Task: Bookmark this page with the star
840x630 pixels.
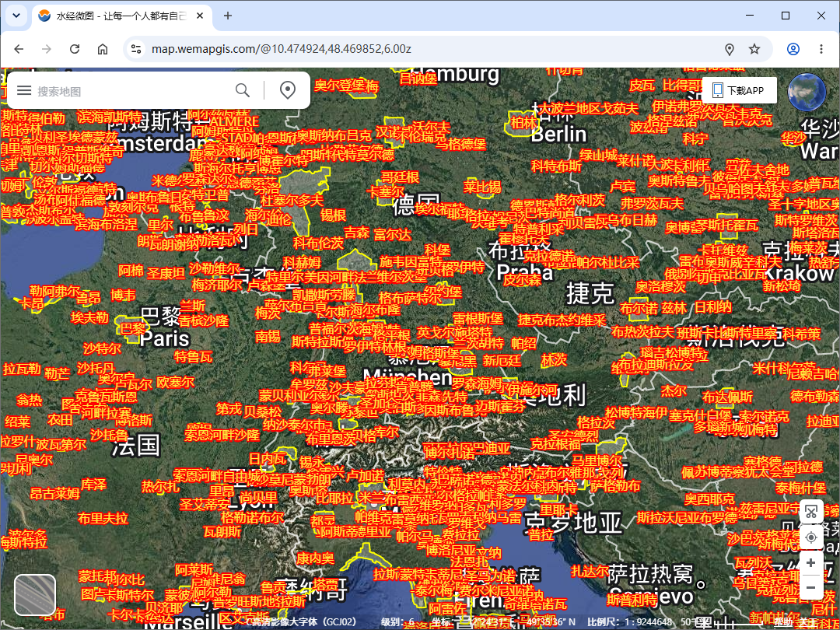Action: point(754,49)
